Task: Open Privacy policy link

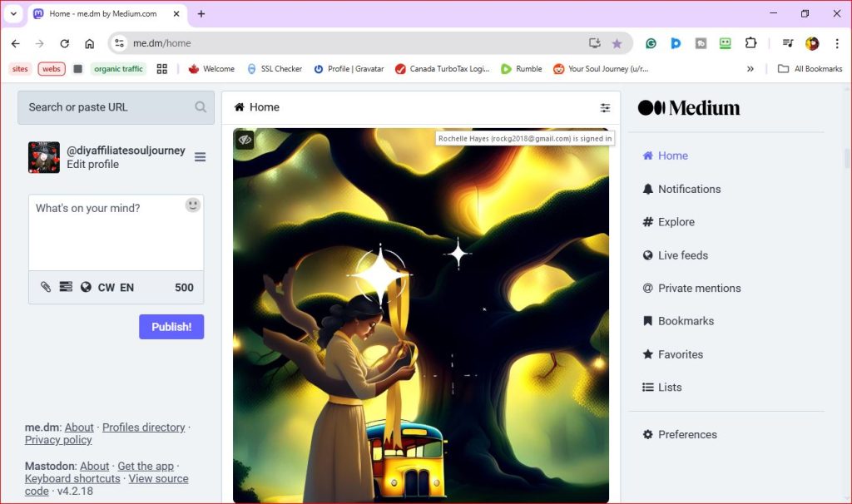Action: point(58,440)
